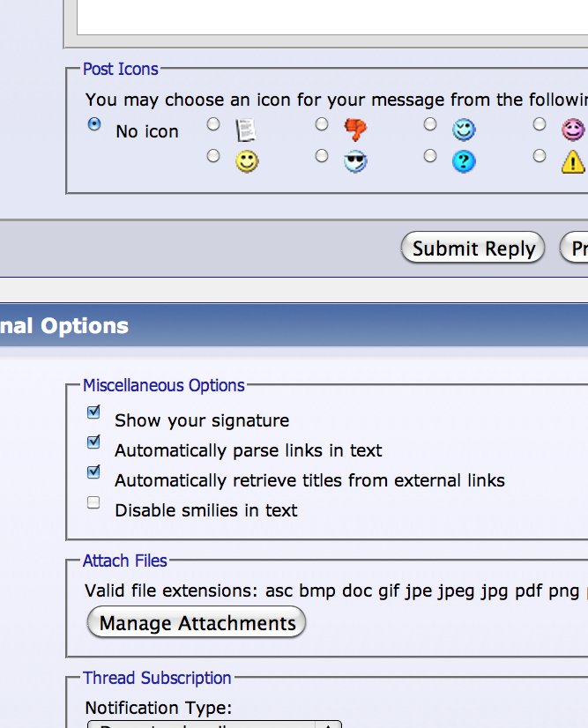The image size is (588, 728).
Task: Click the Submit Reply button
Action: coord(473,248)
